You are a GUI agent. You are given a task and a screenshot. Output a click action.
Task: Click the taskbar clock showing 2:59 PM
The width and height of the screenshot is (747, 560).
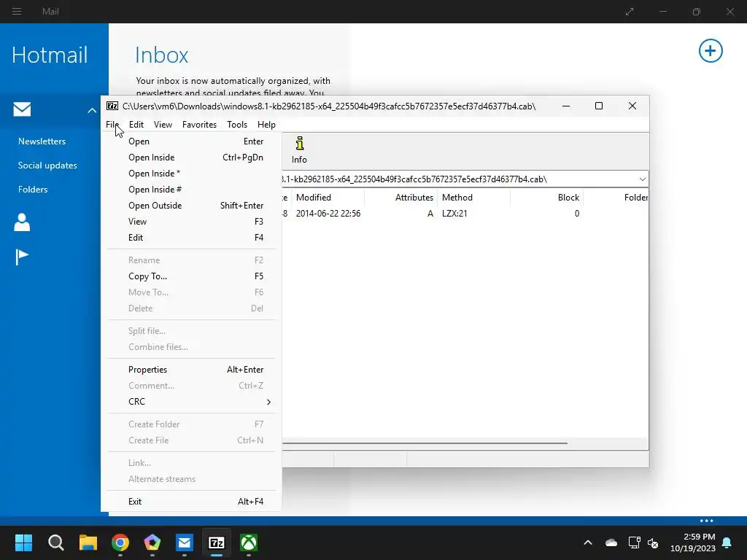pyautogui.click(x=693, y=542)
